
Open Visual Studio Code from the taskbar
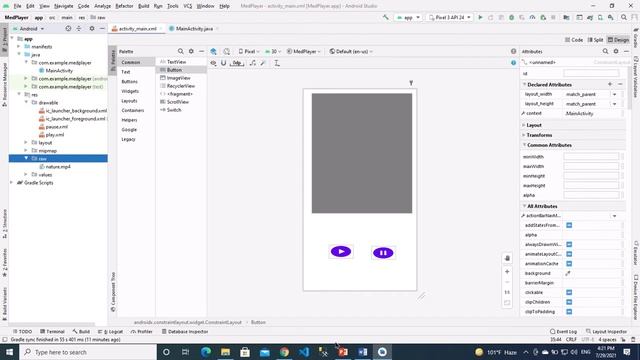click(x=304, y=352)
